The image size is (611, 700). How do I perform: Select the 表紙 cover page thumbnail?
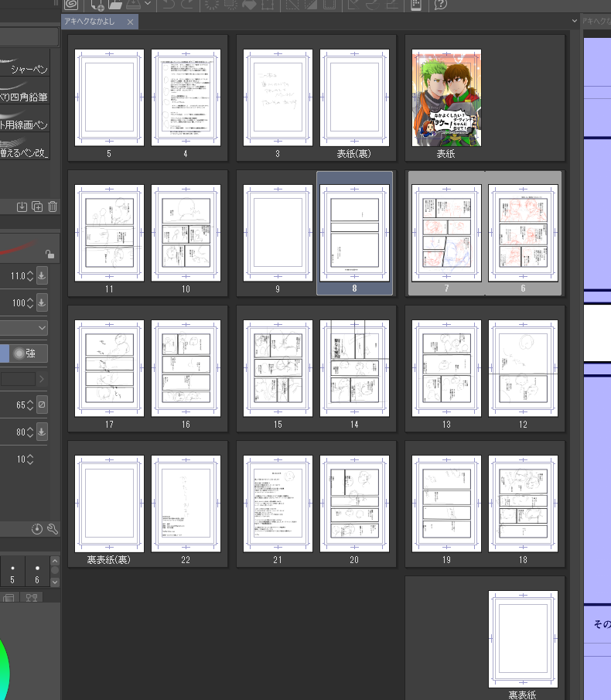point(446,97)
